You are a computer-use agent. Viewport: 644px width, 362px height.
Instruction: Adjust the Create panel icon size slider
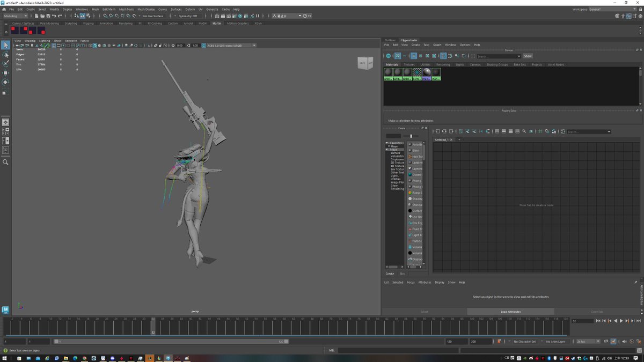coord(411,136)
